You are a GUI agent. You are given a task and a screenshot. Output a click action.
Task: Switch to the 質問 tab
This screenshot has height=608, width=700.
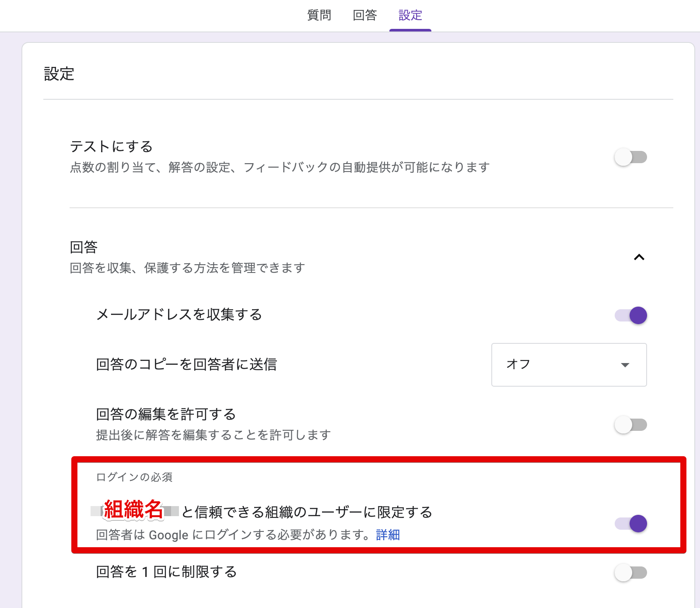click(319, 15)
